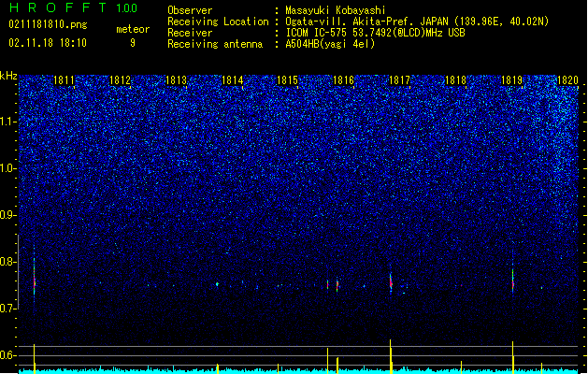
Task: Click the 0.6 kHz frequency label
Action: click(x=8, y=355)
